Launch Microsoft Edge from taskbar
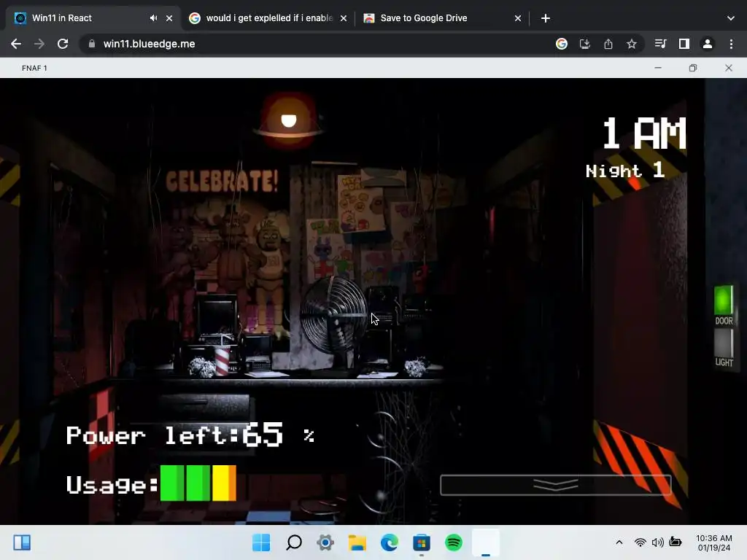Image resolution: width=747 pixels, height=560 pixels. coord(390,542)
